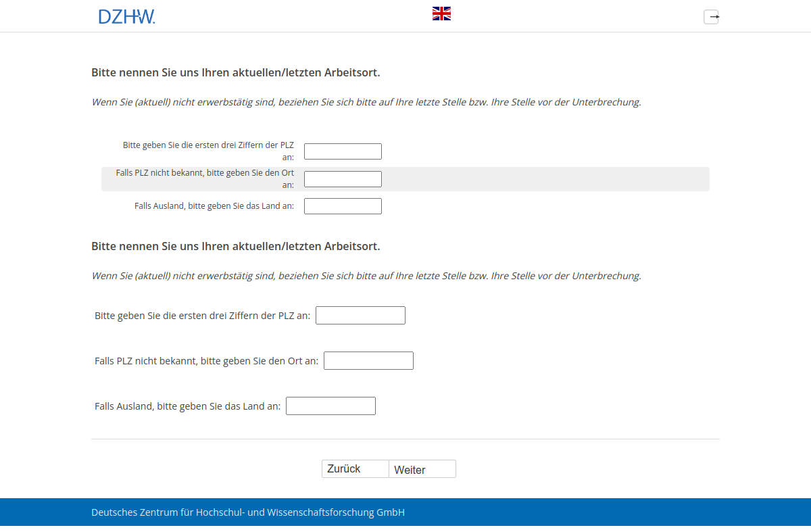Click second question's 'Falls Ausland' label
The width and height of the screenshot is (811, 532).
pos(187,406)
